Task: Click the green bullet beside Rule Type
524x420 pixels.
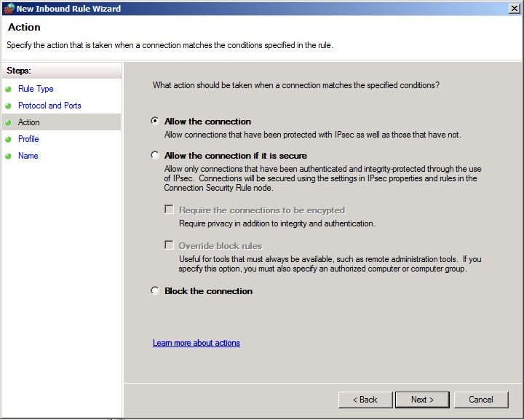Action: 9,89
